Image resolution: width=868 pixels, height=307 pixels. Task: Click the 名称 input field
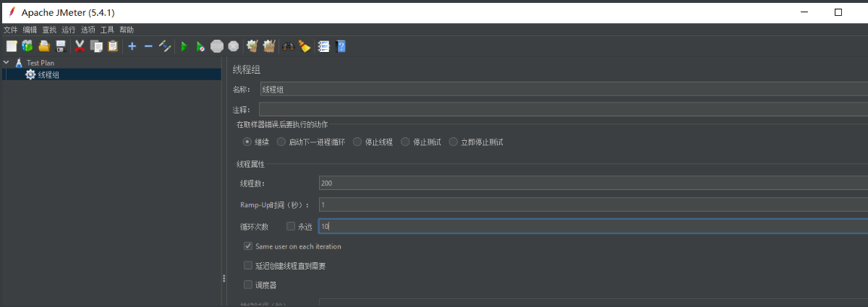coord(563,90)
